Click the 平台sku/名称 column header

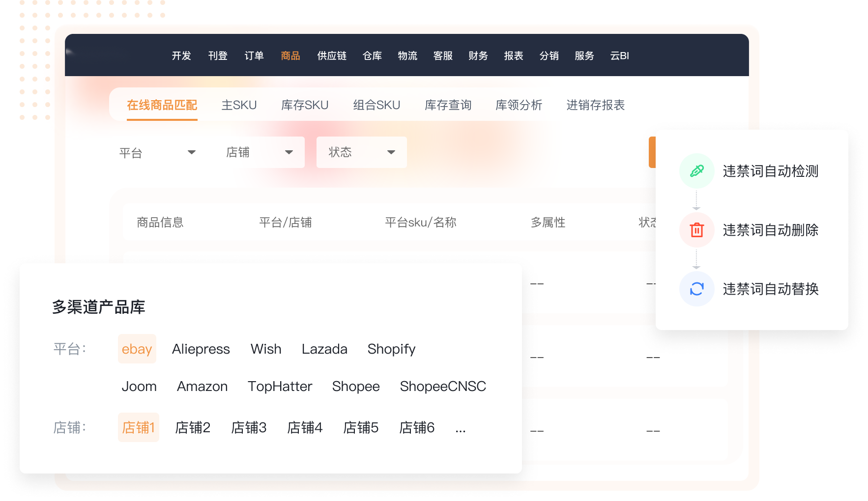tap(421, 223)
